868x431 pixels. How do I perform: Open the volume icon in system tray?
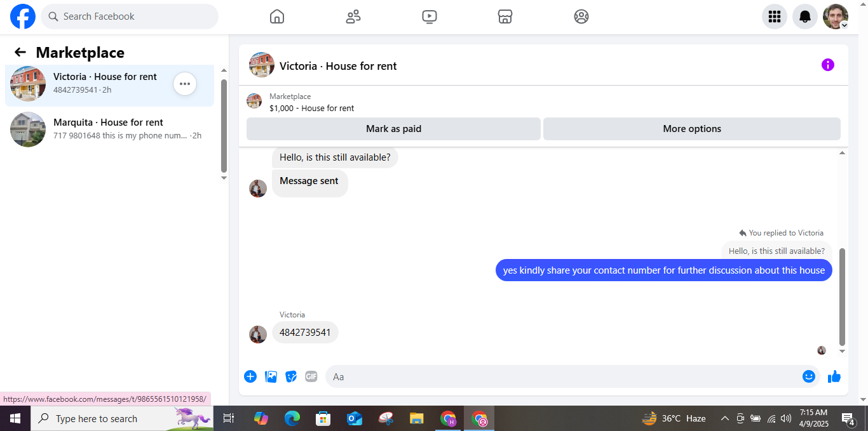786,418
